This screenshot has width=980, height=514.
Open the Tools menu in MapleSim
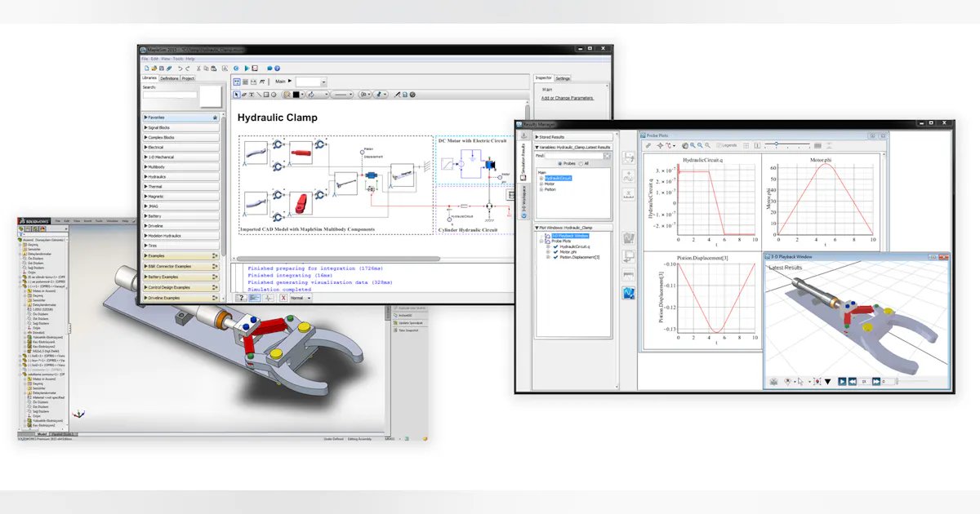177,59
